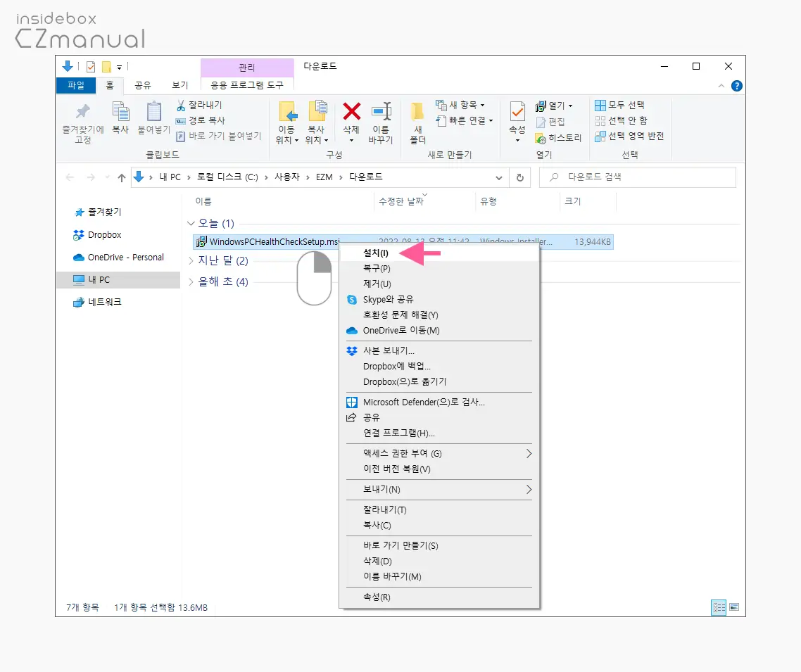The height and width of the screenshot is (672, 801).
Task: Choose Uninstall (제거) from the context menu
Action: coord(439,284)
